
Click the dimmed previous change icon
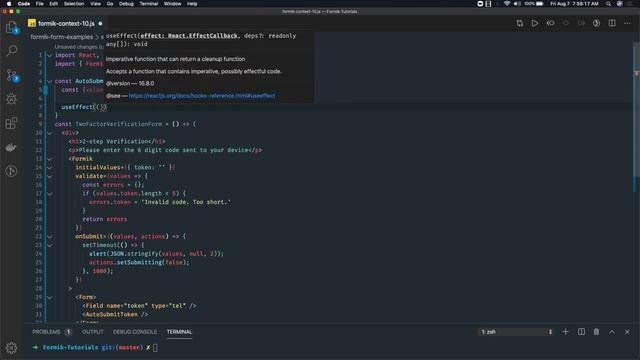pyautogui.click(x=566, y=23)
